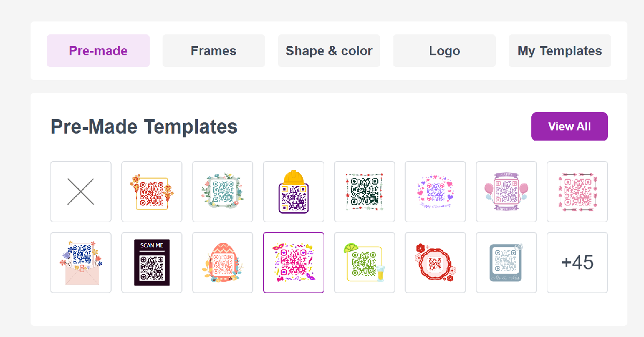Pick the purple hearts anniversary template
The width and height of the screenshot is (644, 337).
435,192
